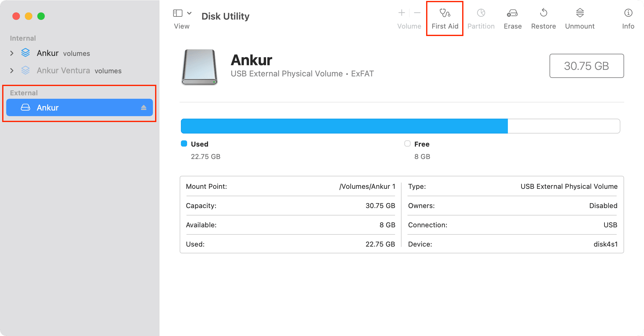This screenshot has height=336, width=644.
Task: Click the Used value 22.75 GB in the table
Action: pos(380,244)
